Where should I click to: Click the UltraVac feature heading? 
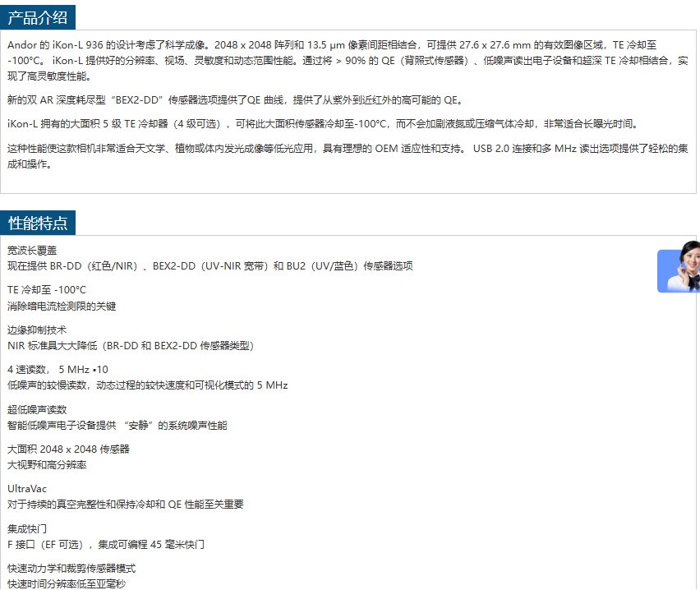[27, 488]
